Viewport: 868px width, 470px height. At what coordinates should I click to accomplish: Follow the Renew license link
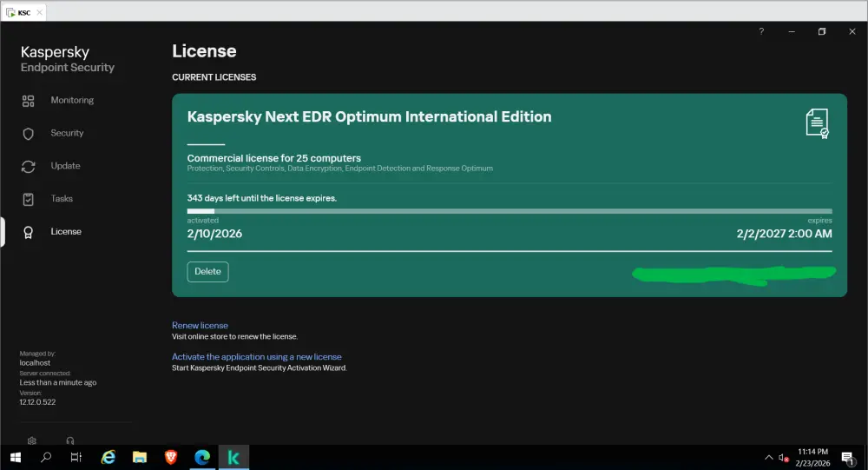coord(200,325)
